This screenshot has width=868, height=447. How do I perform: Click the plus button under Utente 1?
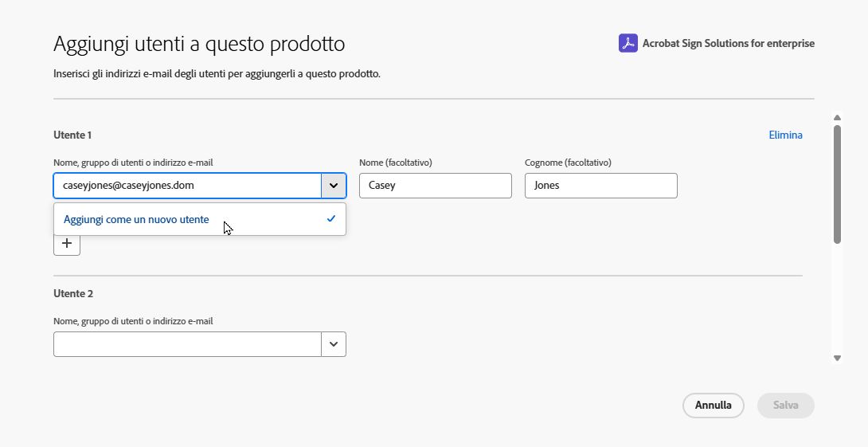(x=67, y=244)
